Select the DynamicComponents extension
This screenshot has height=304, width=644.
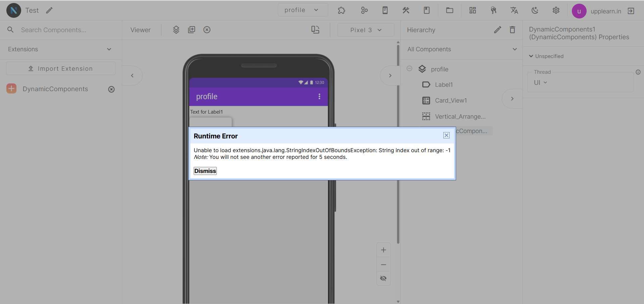(x=55, y=89)
